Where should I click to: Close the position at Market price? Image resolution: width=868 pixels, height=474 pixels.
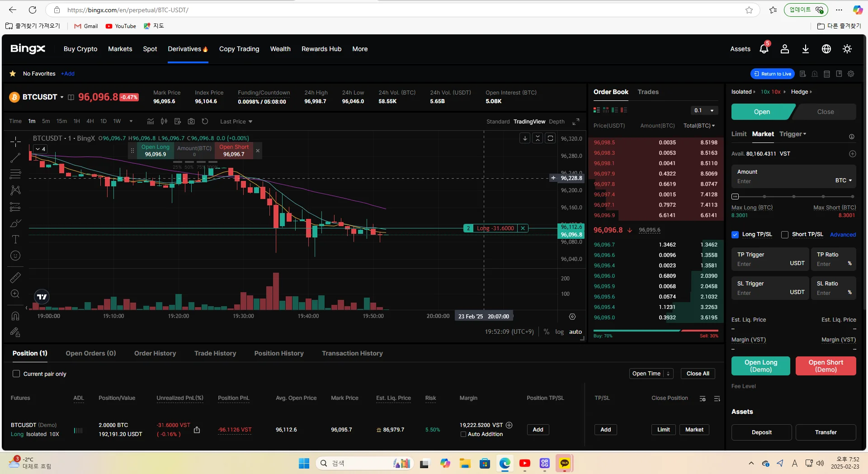tap(694, 430)
